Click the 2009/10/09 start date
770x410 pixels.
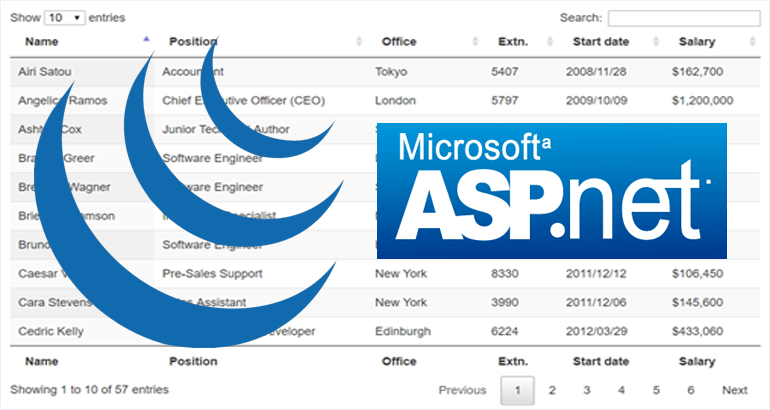pyautogui.click(x=596, y=101)
